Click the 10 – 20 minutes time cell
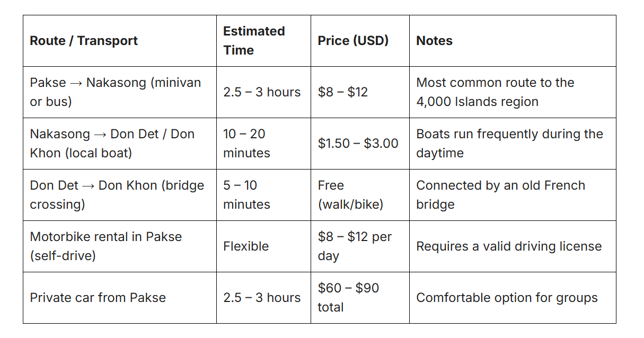Screen dimensions: 644x338 pos(263,144)
